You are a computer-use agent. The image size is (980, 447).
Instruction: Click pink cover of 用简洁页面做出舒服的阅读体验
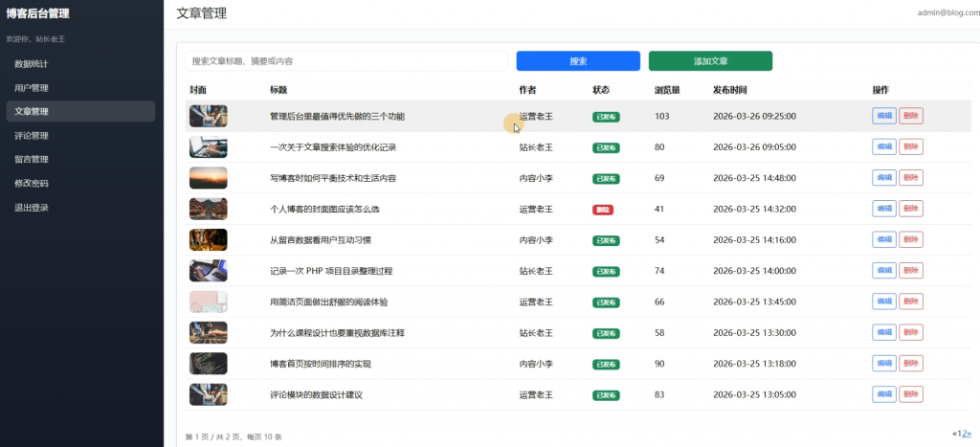208,302
